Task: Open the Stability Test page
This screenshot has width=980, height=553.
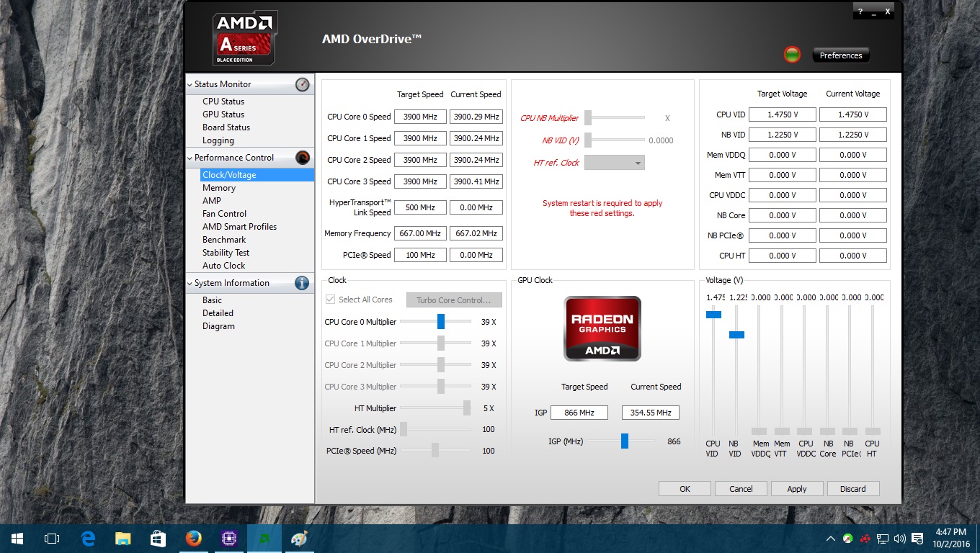Action: coord(226,252)
